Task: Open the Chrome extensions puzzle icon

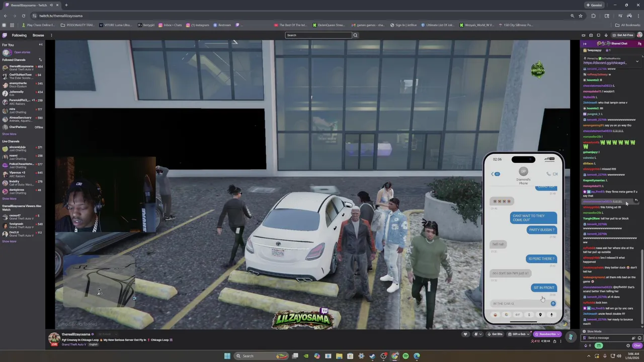Action: [594, 16]
